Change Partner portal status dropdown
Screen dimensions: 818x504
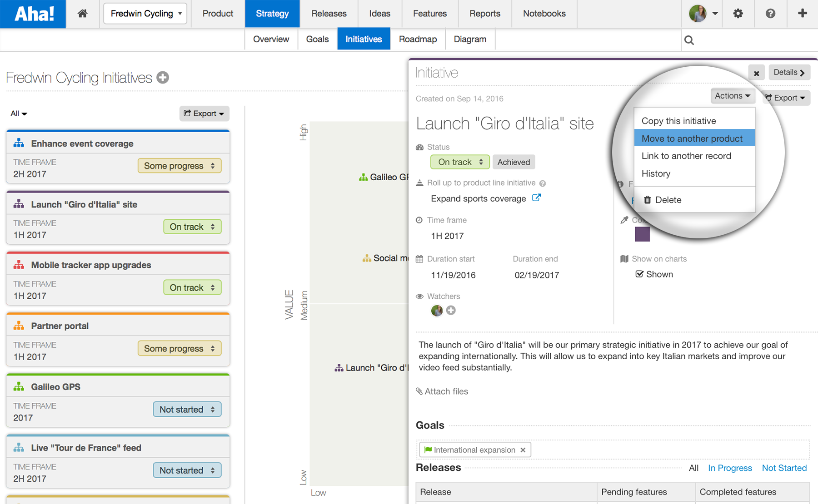coord(180,348)
